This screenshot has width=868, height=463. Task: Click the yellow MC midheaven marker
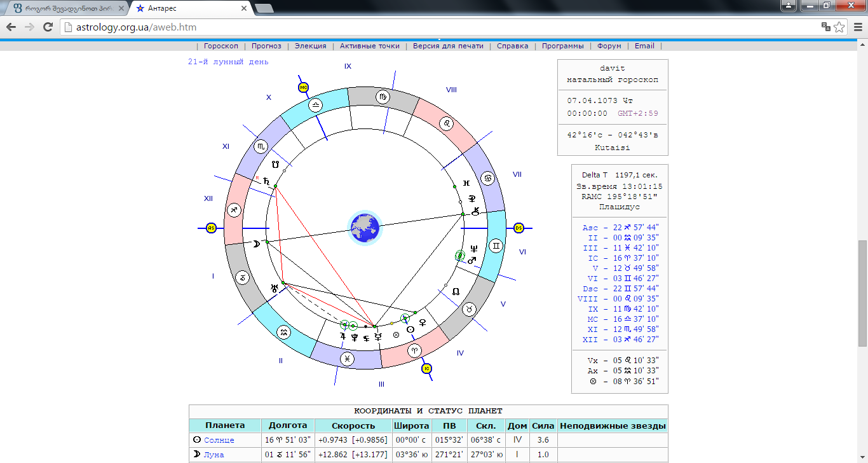[303, 87]
